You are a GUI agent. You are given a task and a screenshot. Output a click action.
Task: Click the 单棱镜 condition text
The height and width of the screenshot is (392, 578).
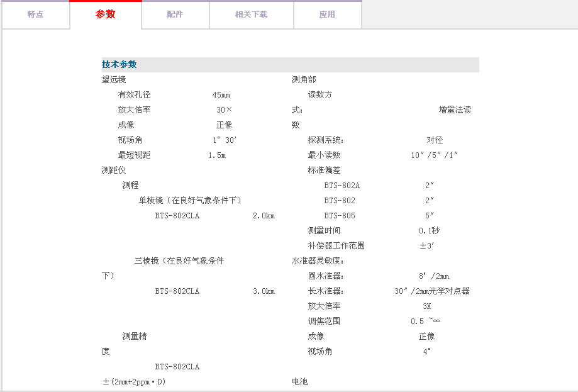[x=190, y=201]
